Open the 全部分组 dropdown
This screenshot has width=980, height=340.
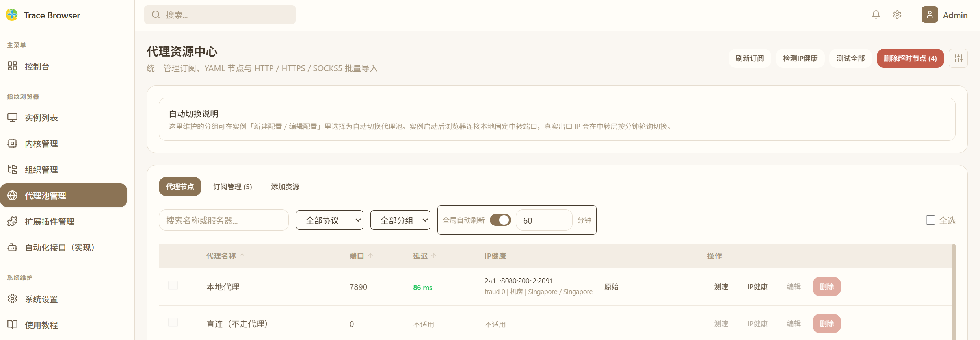pyautogui.click(x=400, y=220)
